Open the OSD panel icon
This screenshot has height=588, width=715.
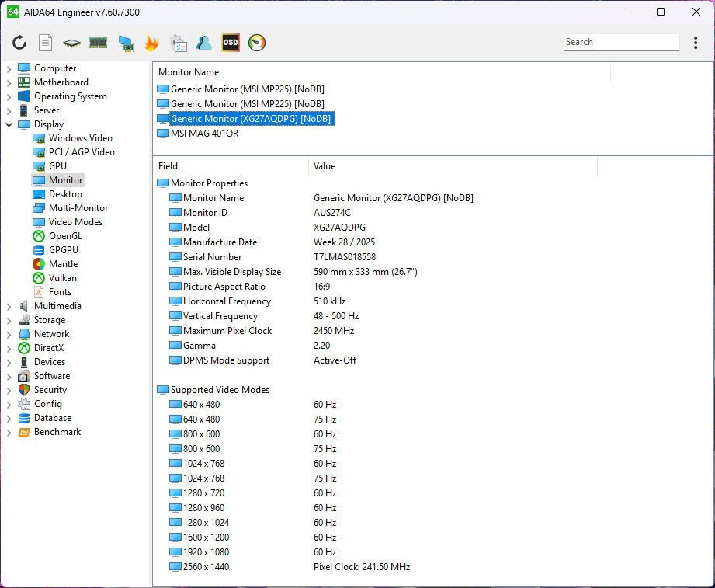[231, 43]
